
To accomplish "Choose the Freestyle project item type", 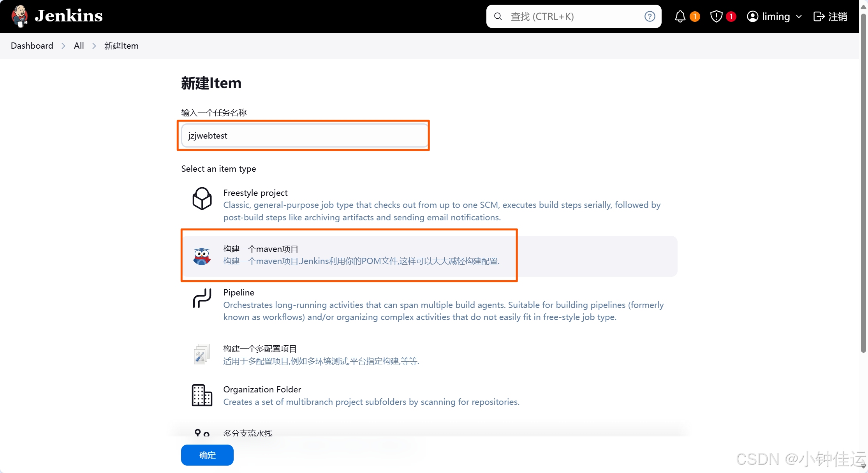I will (429, 205).
